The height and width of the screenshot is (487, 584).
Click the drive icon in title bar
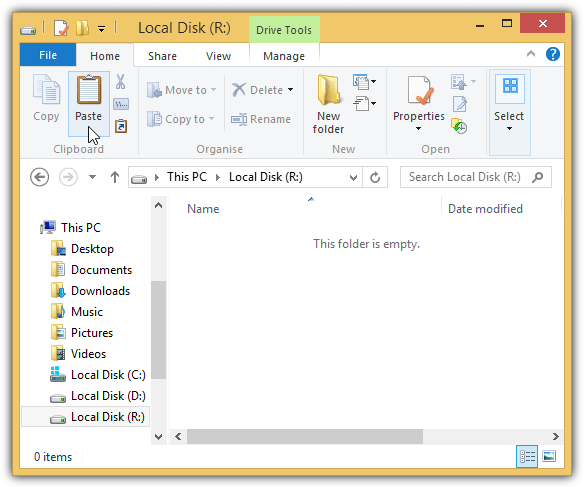[x=28, y=30]
